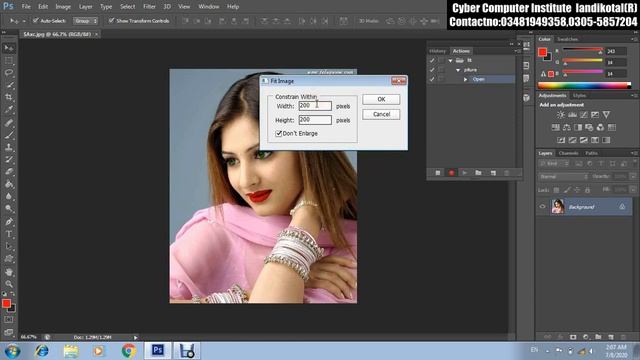Image resolution: width=640 pixels, height=360 pixels.
Task: Toggle checkmark for the Open step
Action: click(432, 79)
